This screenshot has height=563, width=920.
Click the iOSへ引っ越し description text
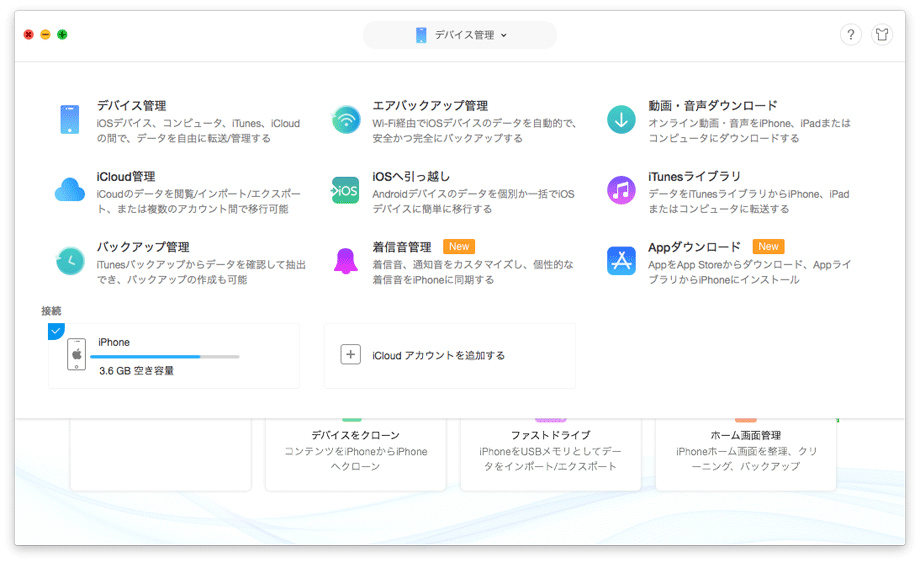473,201
